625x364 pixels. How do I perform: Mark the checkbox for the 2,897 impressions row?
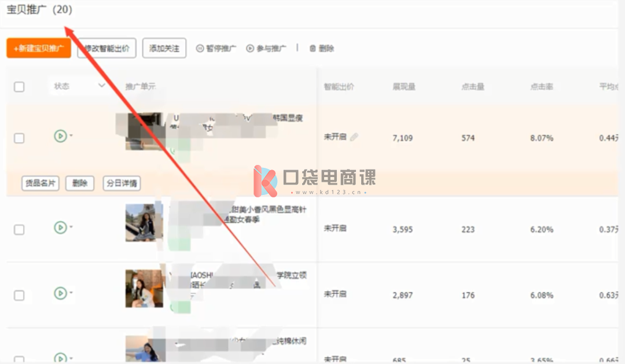point(19,296)
